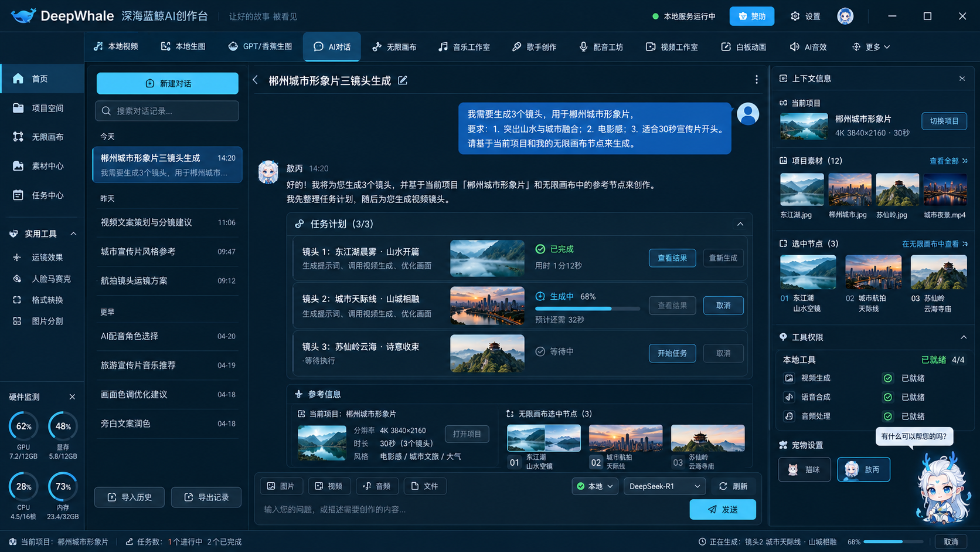The width and height of the screenshot is (980, 552).
Task: Click status bar 68% progress bar
Action: pos(893,541)
